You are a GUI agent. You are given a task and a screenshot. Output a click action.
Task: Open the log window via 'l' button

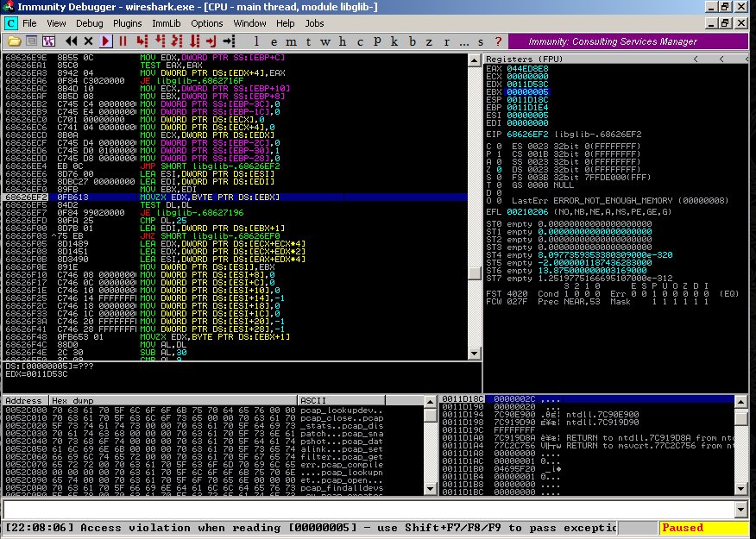pyautogui.click(x=257, y=41)
